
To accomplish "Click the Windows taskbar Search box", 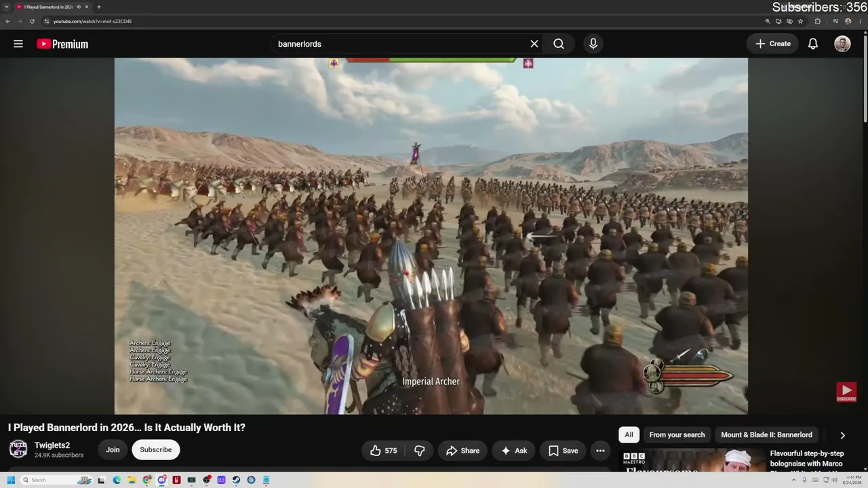I will (57, 480).
